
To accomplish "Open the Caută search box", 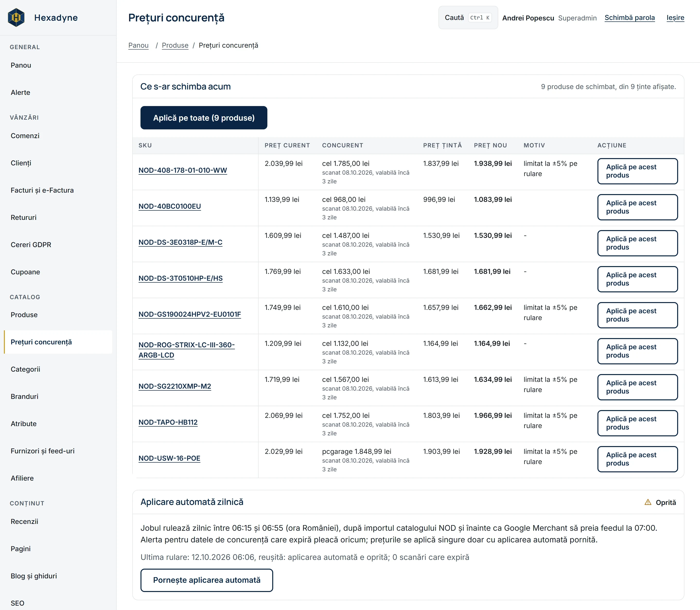I will pyautogui.click(x=468, y=17).
